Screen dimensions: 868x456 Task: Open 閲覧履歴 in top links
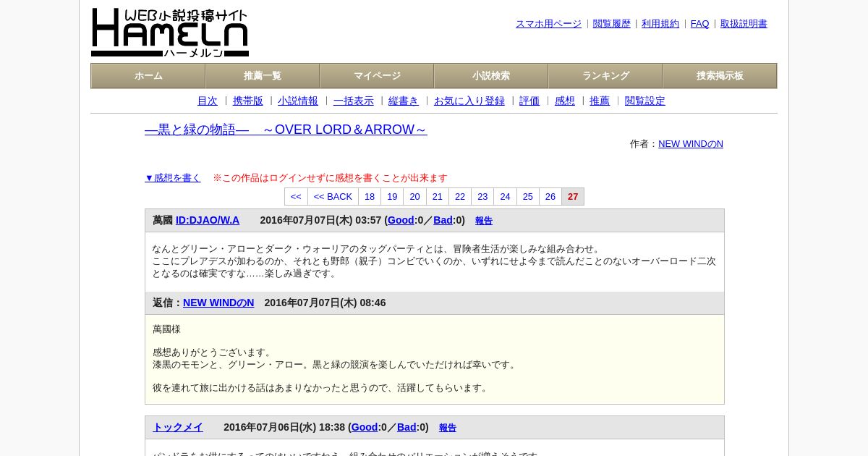pyautogui.click(x=612, y=24)
